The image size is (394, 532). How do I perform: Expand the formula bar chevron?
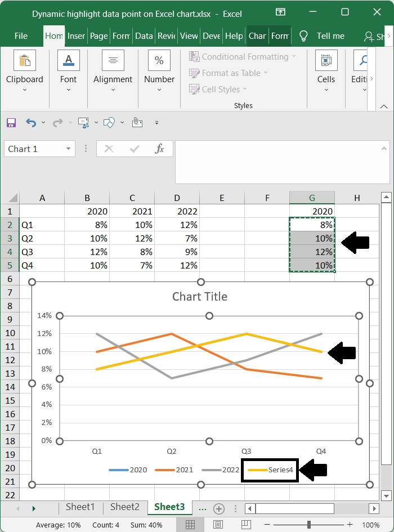[x=384, y=148]
